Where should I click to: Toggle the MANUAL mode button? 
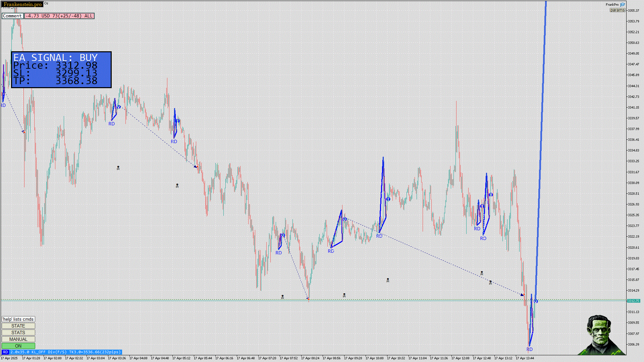18,339
